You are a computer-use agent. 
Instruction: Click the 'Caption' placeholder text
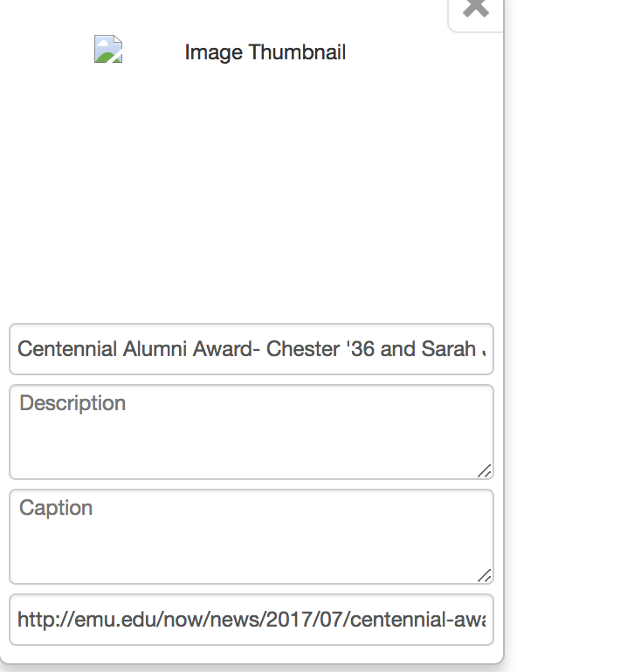[56, 508]
